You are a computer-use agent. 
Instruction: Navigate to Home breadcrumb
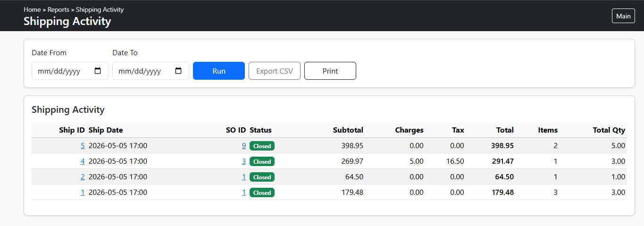32,9
